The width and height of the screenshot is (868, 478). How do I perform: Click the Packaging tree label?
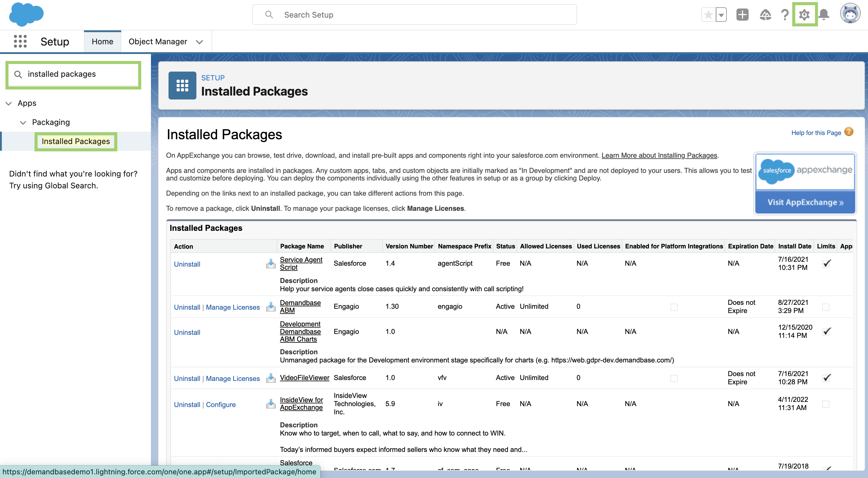(51, 122)
